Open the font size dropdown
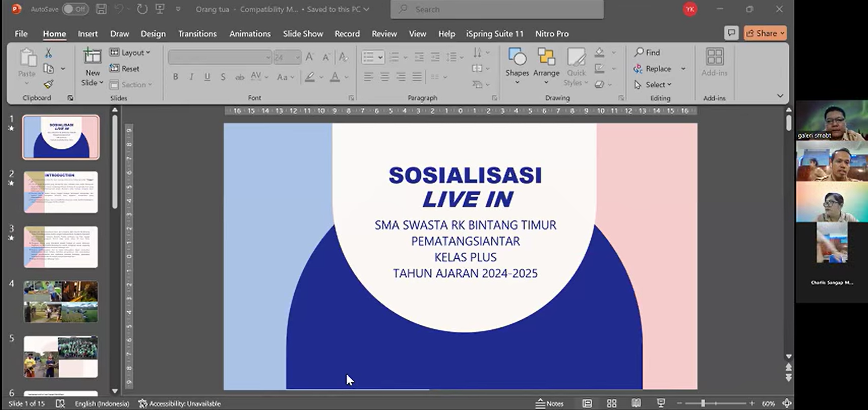Screen dimensions: 868x410 (x=297, y=57)
